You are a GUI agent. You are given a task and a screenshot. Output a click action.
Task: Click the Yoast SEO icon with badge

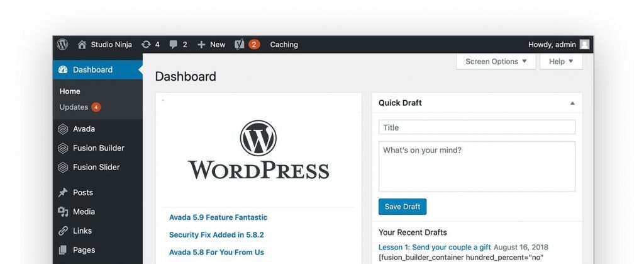(x=240, y=45)
